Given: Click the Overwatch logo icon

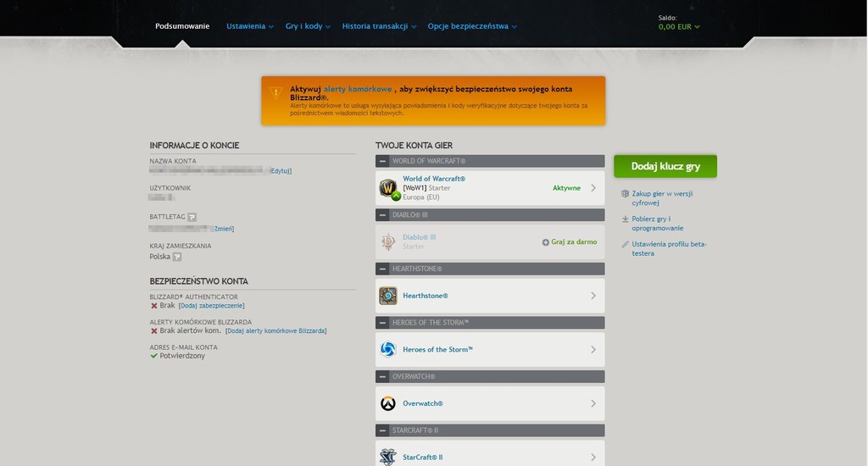Looking at the screenshot, I should (x=388, y=403).
